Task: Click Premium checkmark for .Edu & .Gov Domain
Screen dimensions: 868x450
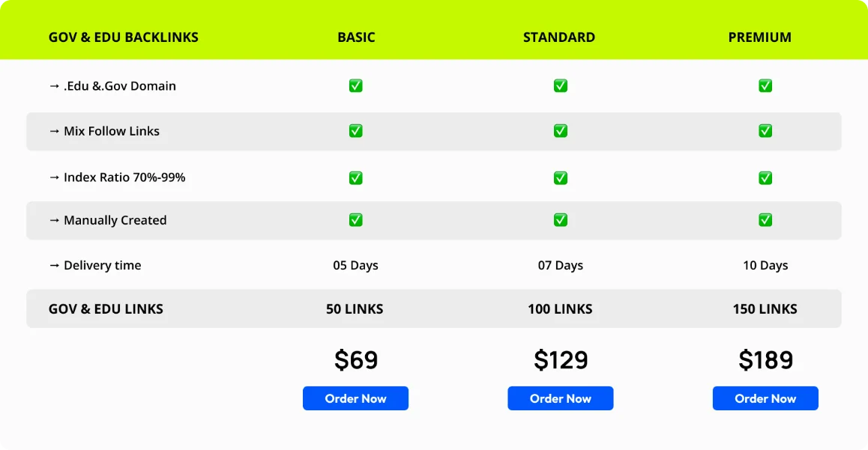Action: pos(765,86)
